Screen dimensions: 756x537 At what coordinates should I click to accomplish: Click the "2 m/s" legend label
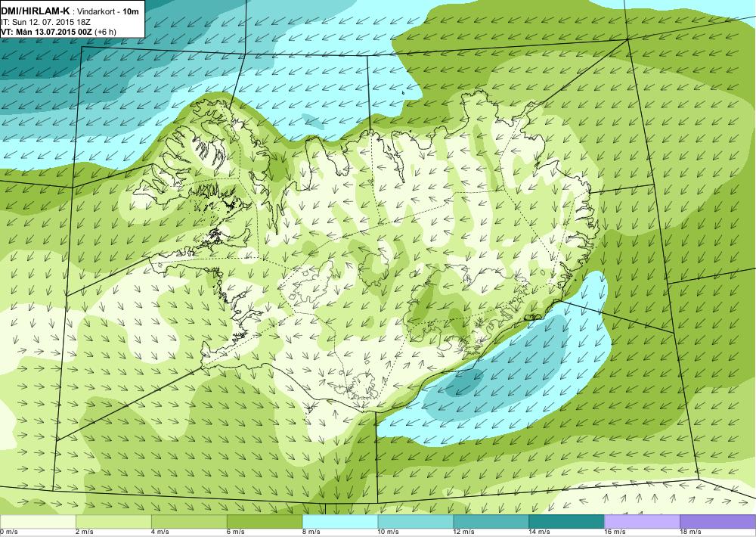point(85,532)
